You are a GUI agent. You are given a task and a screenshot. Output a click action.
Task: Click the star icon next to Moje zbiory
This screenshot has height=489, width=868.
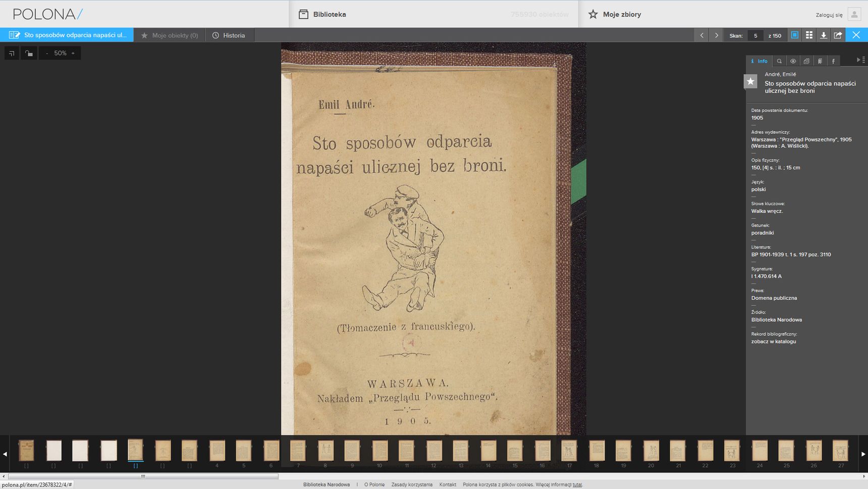(593, 14)
